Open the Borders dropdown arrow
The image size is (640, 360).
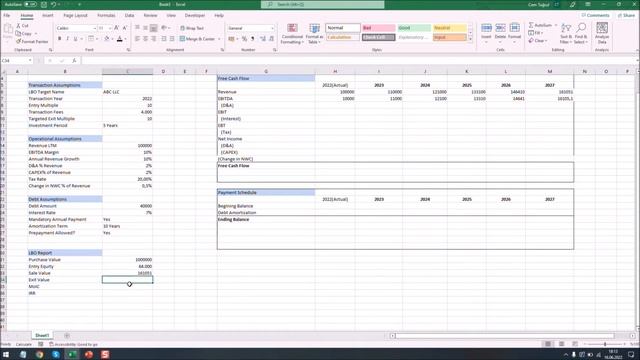coord(97,39)
